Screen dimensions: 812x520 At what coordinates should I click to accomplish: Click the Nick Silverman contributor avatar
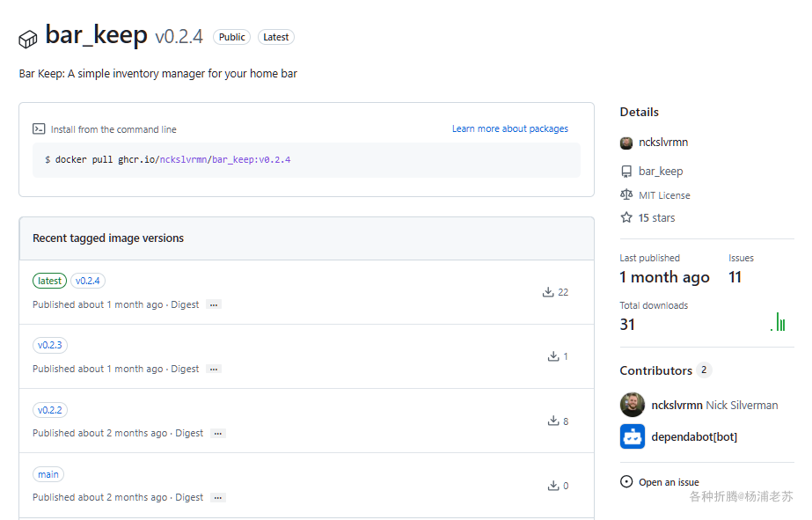633,405
